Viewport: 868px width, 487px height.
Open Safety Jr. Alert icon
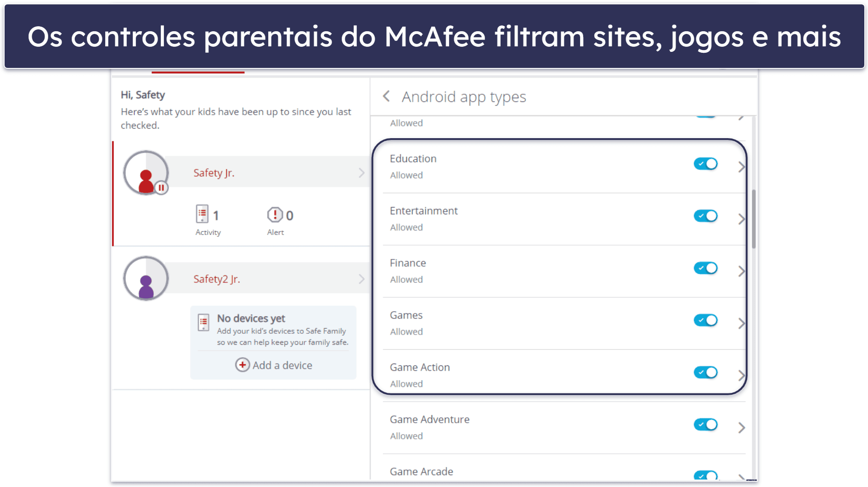(x=275, y=214)
